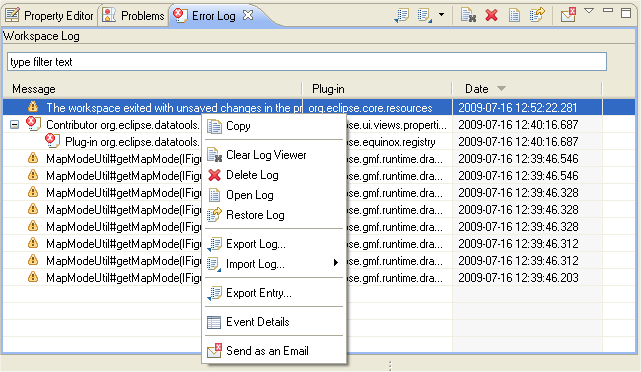This screenshot has height=372, width=641.
Task: Click the Export Log toolbar icon
Action: tap(402, 15)
